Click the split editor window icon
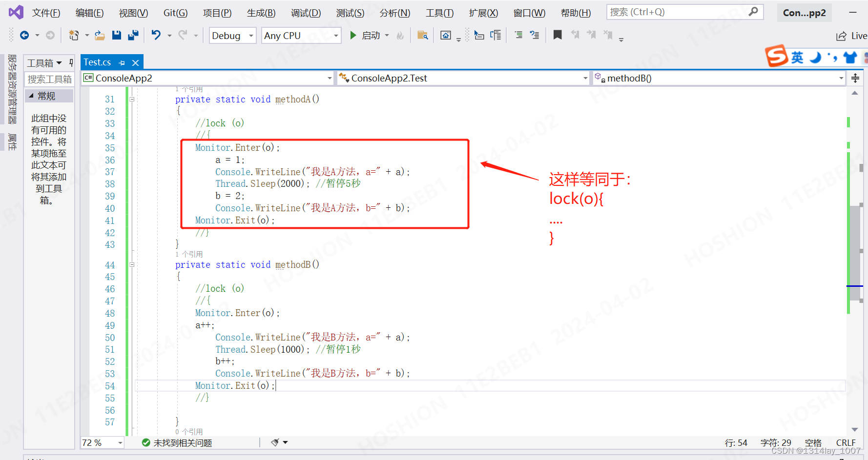 tap(855, 78)
